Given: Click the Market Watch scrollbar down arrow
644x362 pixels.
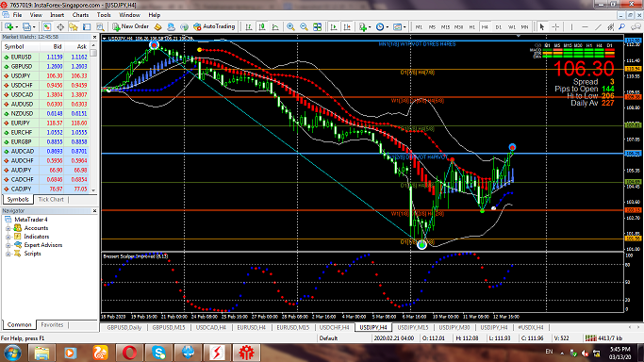Looking at the screenshot, I should coord(93,190).
